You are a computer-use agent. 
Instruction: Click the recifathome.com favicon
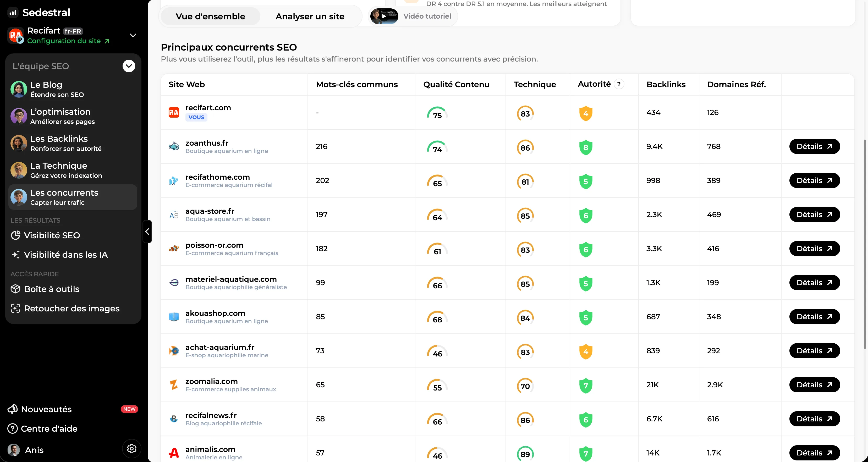tap(174, 181)
